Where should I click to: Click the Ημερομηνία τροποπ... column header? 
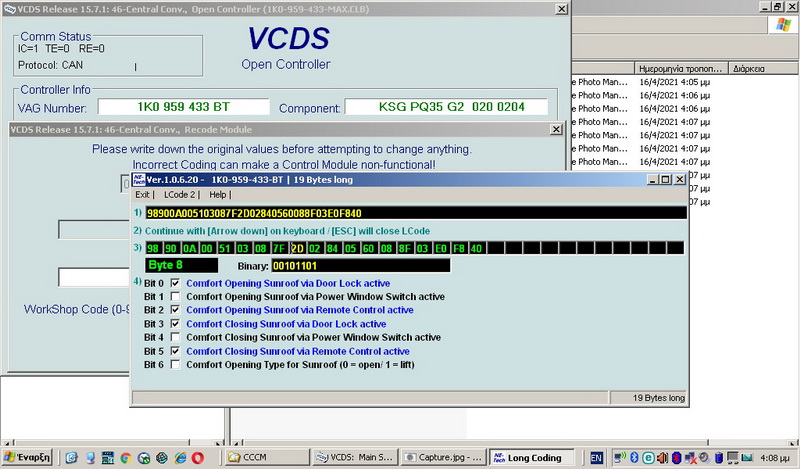681,68
